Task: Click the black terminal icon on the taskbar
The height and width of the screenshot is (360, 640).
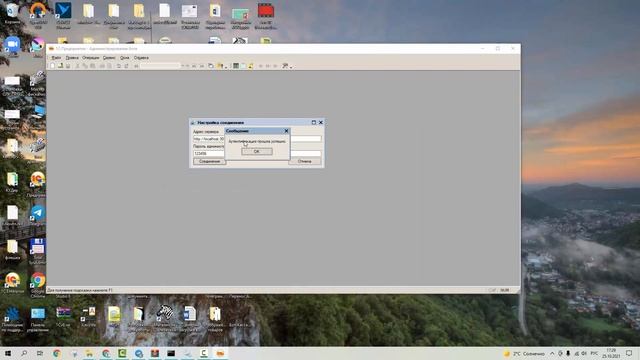Action: click(171, 353)
